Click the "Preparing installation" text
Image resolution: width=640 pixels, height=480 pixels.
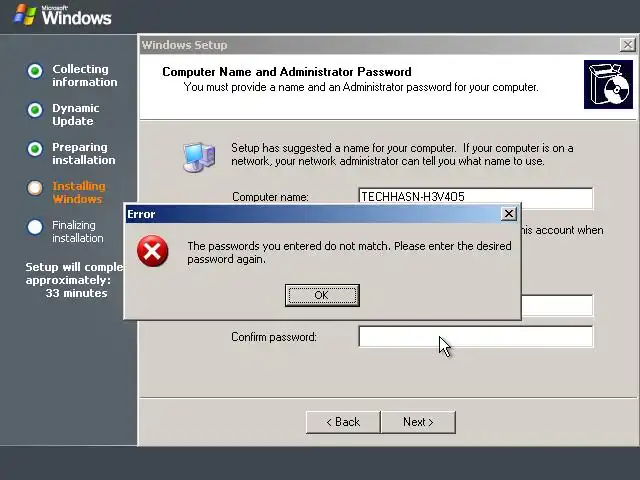(x=84, y=153)
